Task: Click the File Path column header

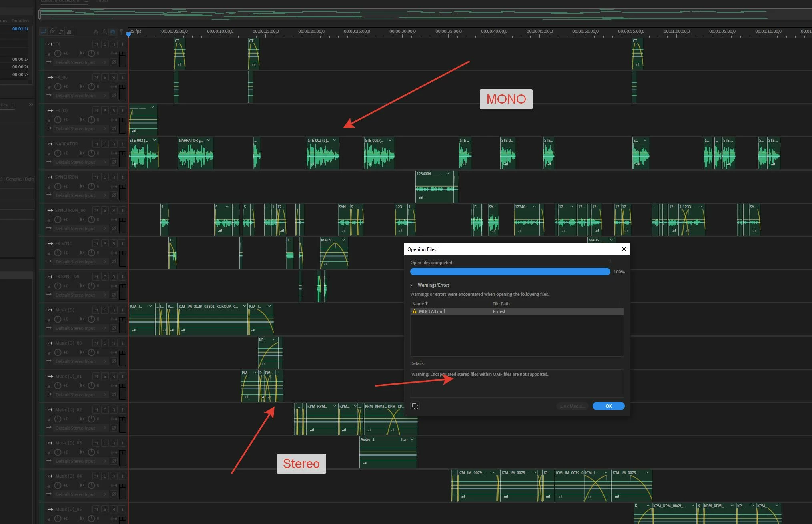Action: point(501,304)
